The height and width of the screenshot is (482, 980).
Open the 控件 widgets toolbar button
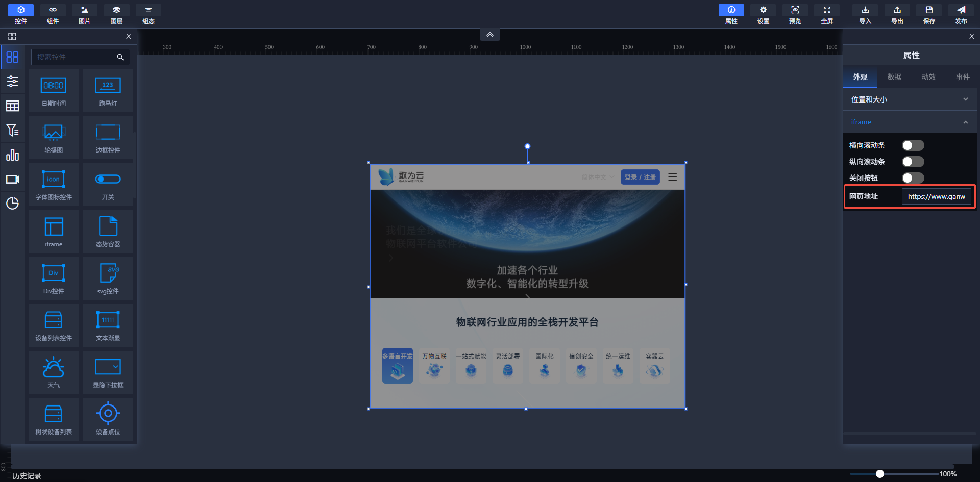click(x=21, y=14)
